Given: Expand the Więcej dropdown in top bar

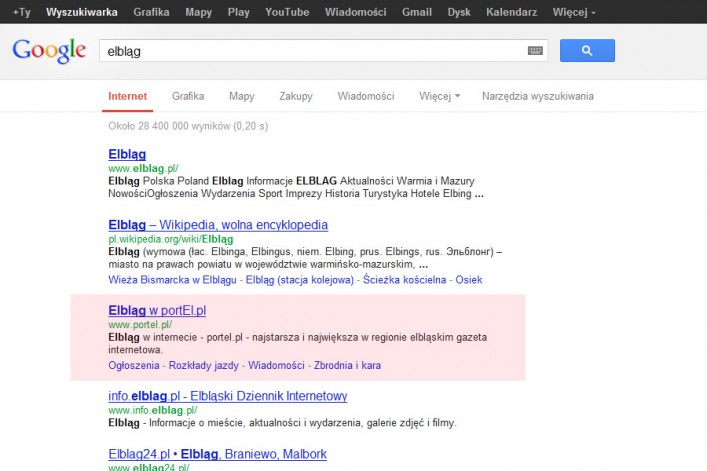Looking at the screenshot, I should coord(574,12).
